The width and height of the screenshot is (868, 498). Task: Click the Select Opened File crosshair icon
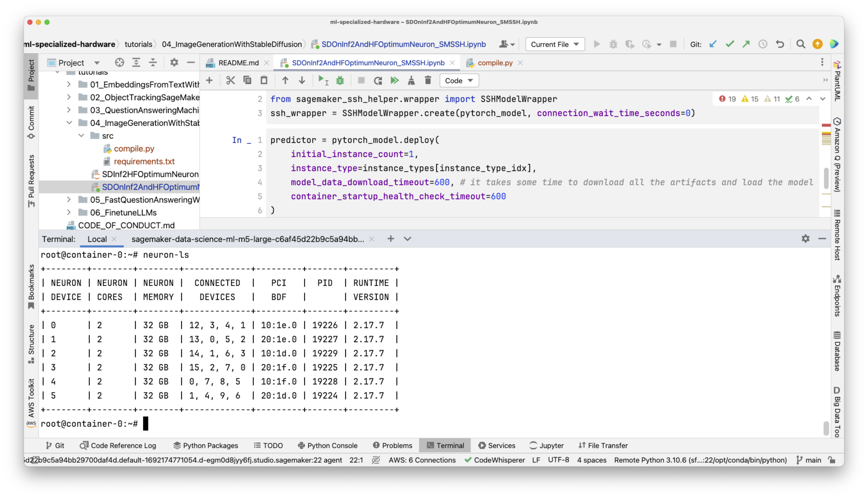[x=119, y=63]
